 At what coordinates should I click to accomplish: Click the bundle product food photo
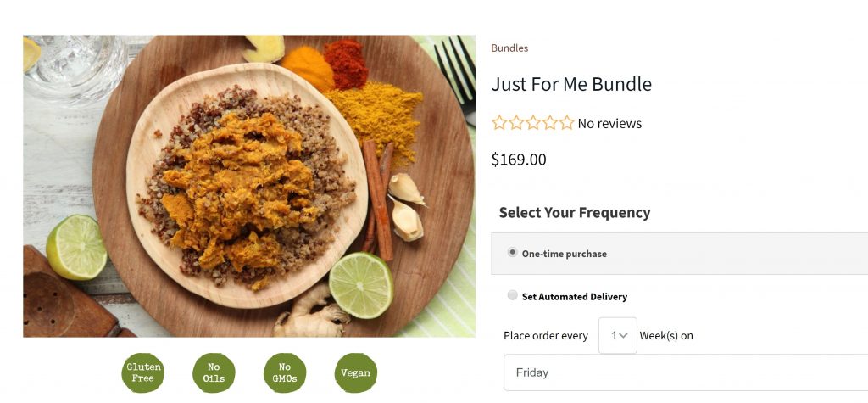(249, 186)
